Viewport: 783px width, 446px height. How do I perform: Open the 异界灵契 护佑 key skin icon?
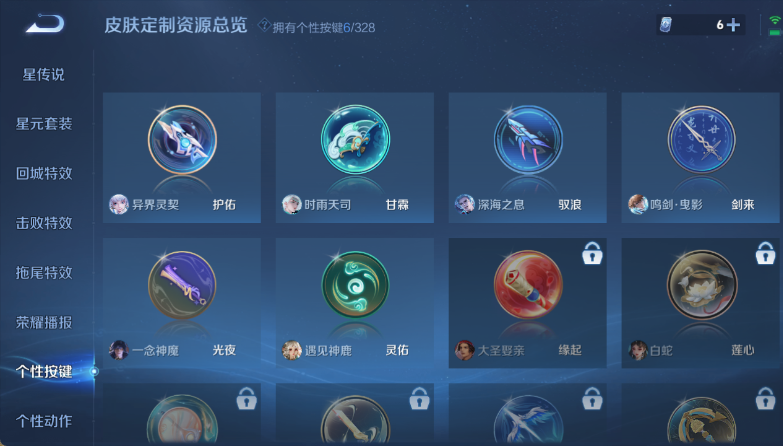pos(182,139)
